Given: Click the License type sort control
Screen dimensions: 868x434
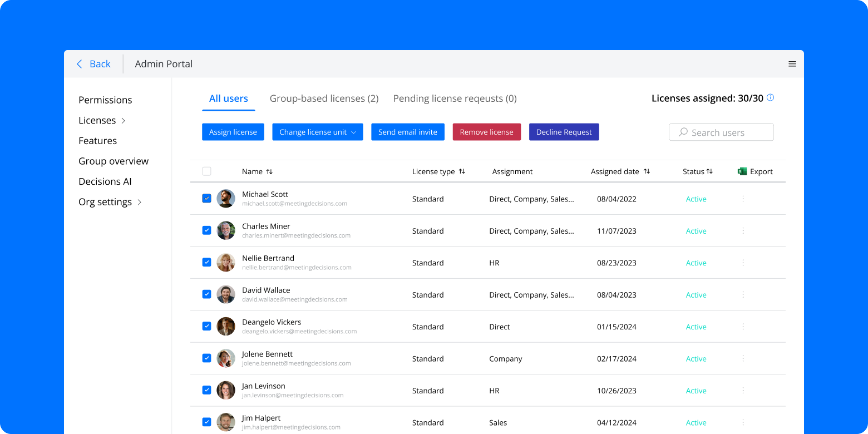Looking at the screenshot, I should coord(462,171).
